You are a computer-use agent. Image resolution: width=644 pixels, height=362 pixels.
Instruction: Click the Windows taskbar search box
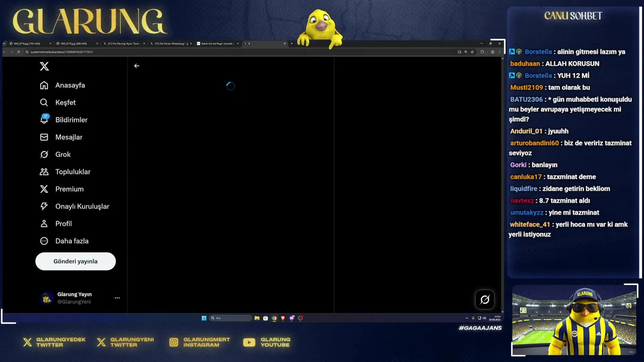click(x=231, y=318)
